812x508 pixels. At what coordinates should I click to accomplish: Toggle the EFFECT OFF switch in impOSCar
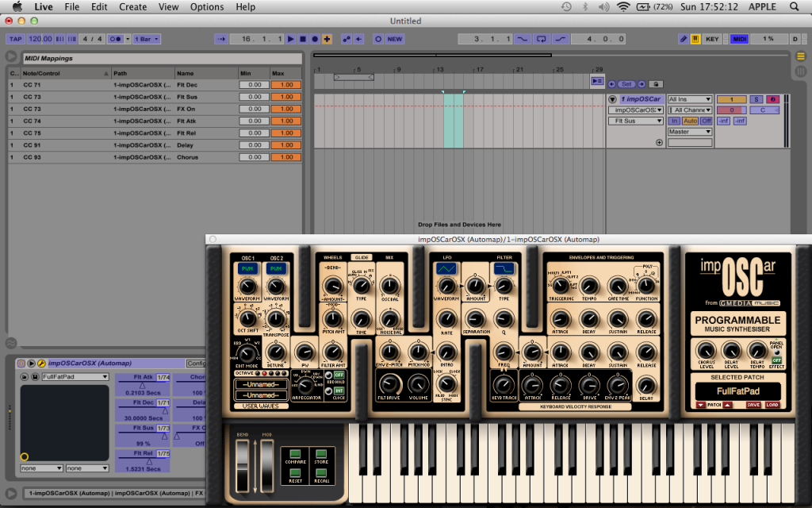tap(776, 360)
